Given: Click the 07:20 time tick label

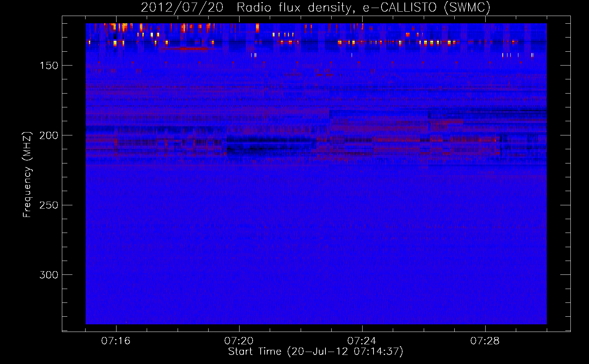Looking at the screenshot, I should click(x=239, y=341).
